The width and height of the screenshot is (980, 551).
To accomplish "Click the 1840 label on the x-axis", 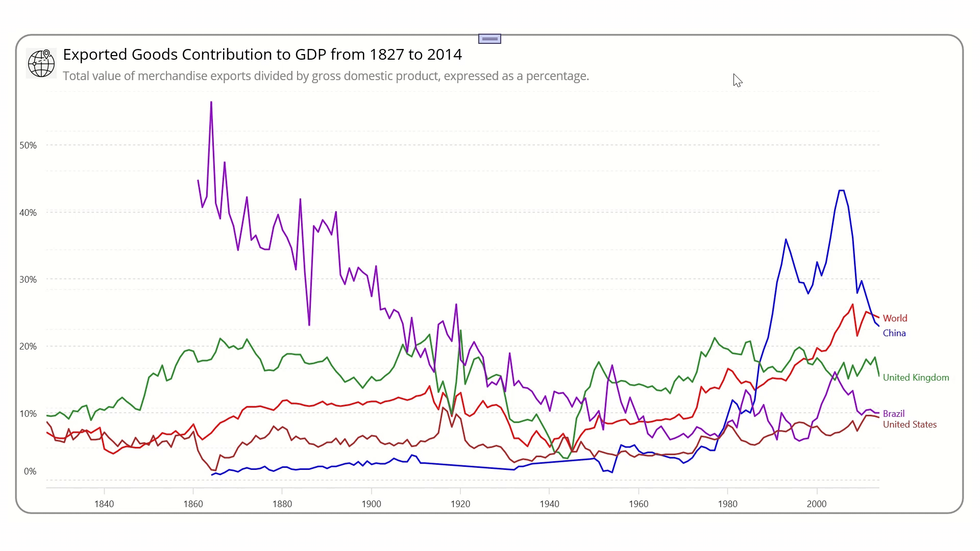I will (x=104, y=504).
